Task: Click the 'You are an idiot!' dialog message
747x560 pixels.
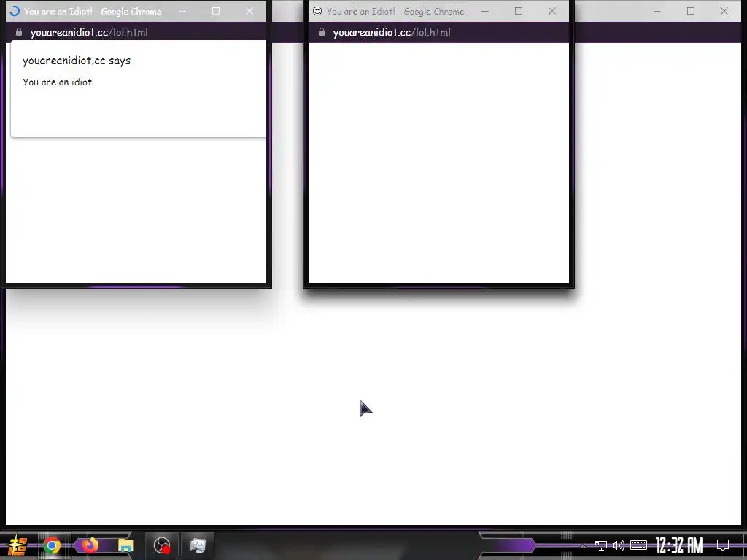Action: click(x=58, y=82)
